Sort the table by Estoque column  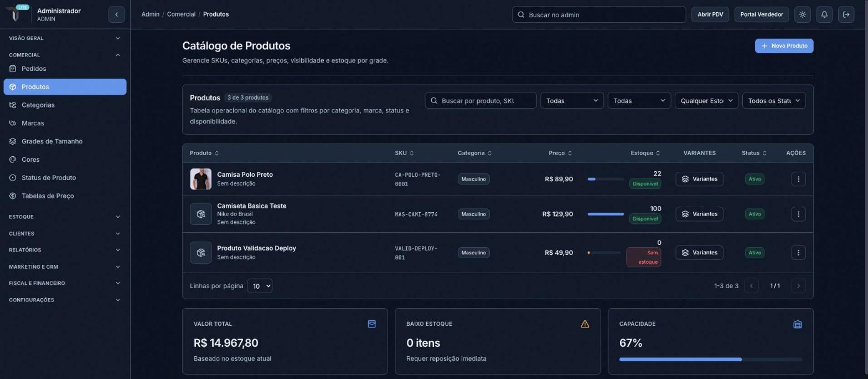pos(645,153)
